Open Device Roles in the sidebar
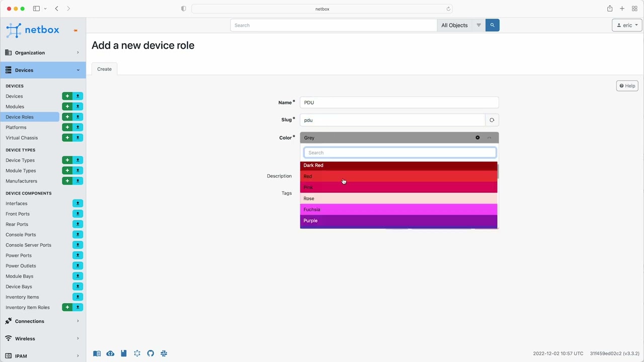 pos(20,117)
